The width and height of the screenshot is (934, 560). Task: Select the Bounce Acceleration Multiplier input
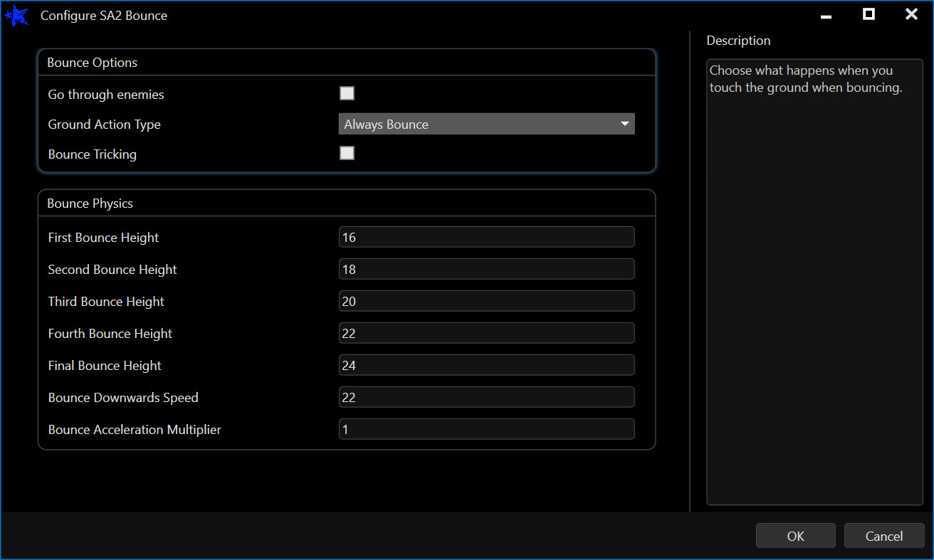486,429
